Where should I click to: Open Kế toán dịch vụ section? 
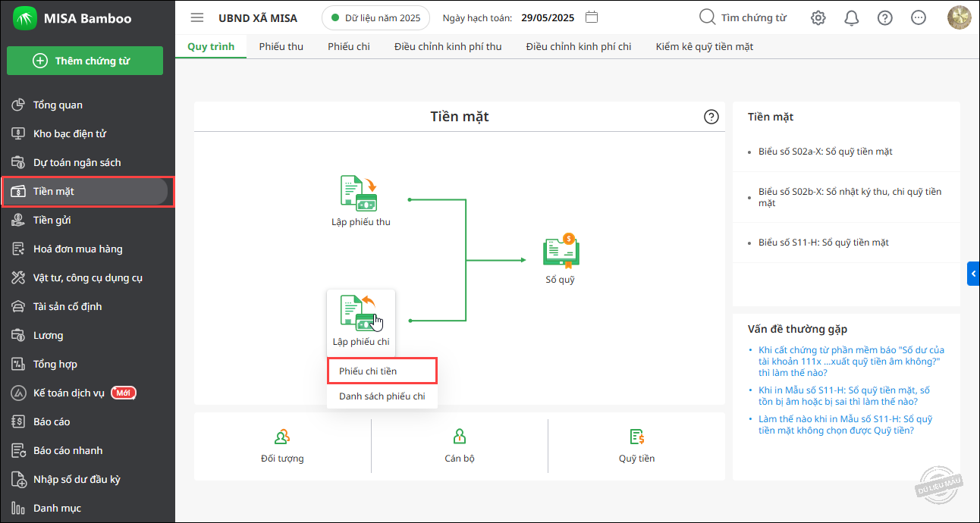[x=87, y=393]
